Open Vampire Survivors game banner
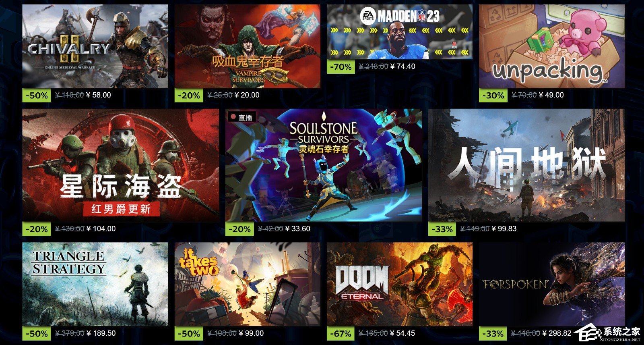Viewport: 644px width, 345px height. click(248, 46)
